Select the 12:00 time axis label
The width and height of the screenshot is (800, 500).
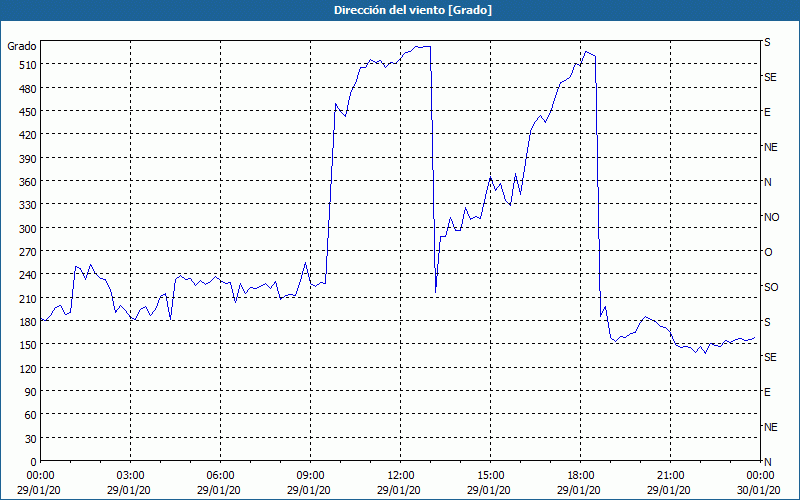point(401,476)
